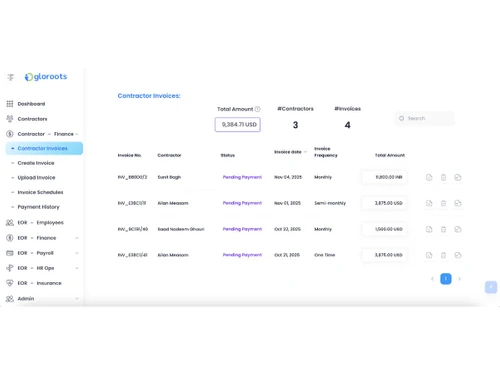Sort by the Invoice date arrow
The image size is (500, 375).
pos(305,152)
